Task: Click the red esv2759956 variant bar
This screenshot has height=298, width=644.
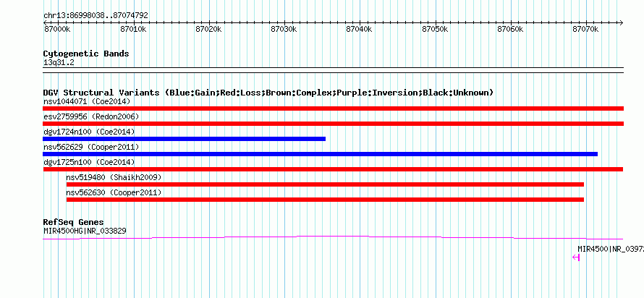Action: point(333,124)
